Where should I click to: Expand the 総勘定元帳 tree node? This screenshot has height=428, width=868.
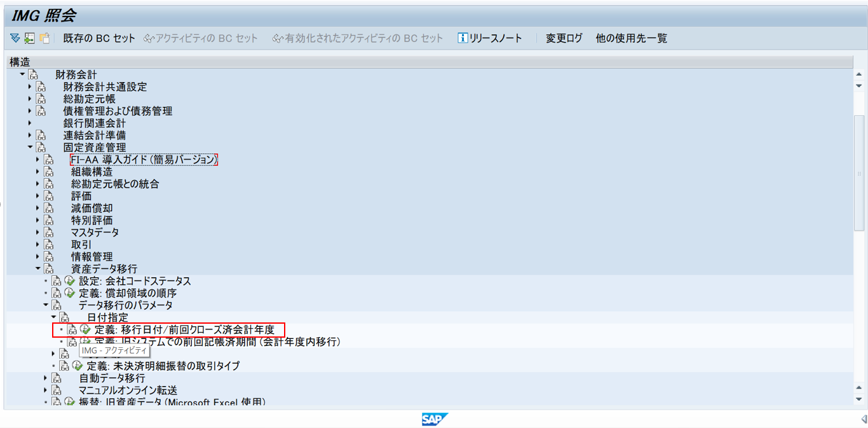[29, 99]
